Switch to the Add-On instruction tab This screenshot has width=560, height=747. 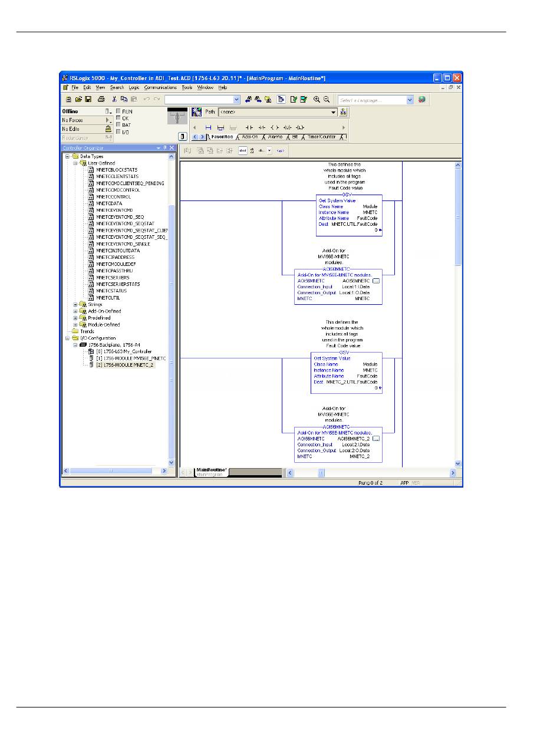point(250,137)
